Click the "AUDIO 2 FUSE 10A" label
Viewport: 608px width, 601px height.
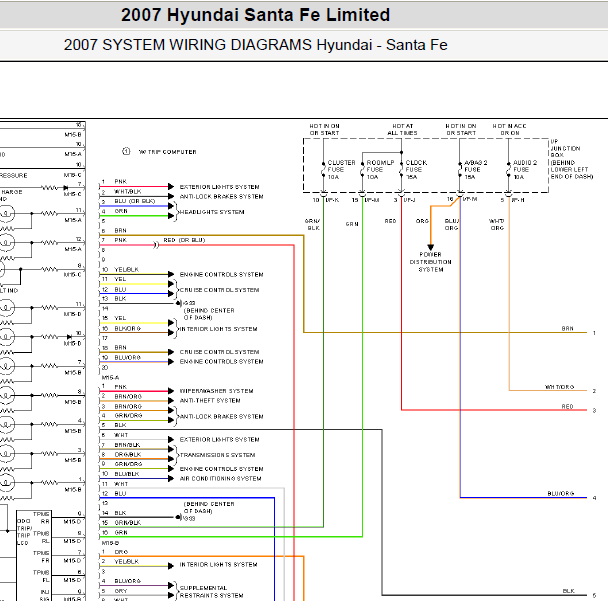(x=525, y=170)
